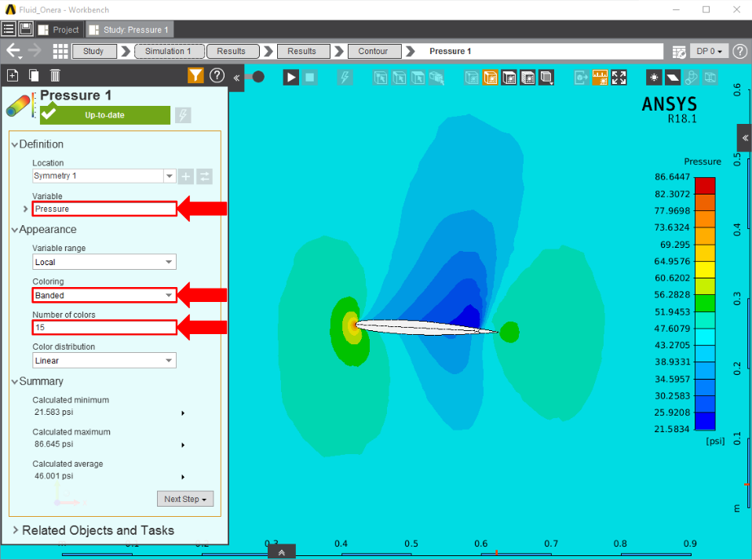Click the multi-cube box selection icon
752x560 pixels.
(436, 77)
